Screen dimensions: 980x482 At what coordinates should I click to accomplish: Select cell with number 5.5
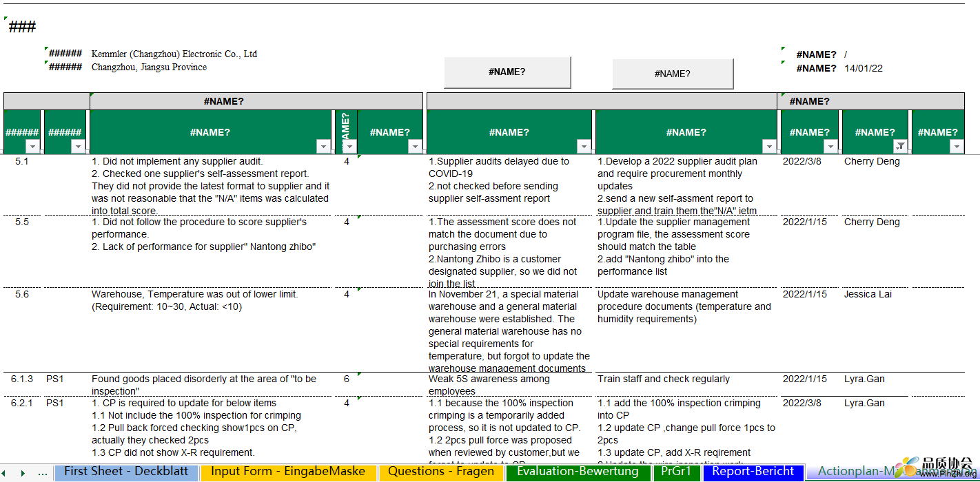point(22,222)
